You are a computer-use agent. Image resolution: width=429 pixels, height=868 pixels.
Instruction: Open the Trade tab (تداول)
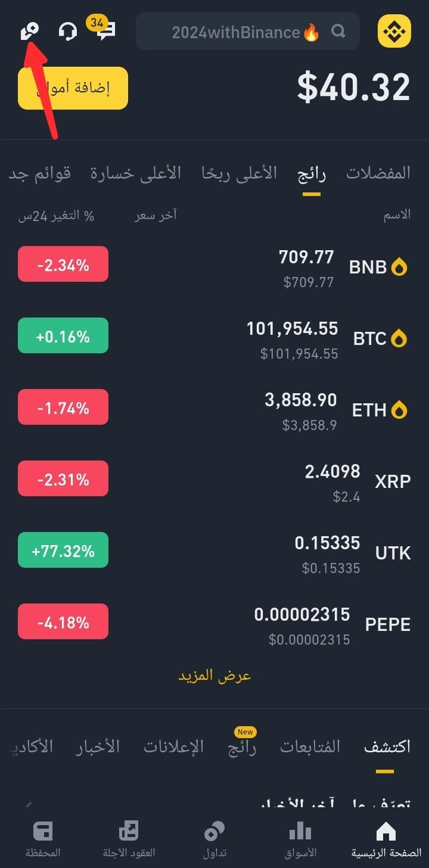pos(214,839)
